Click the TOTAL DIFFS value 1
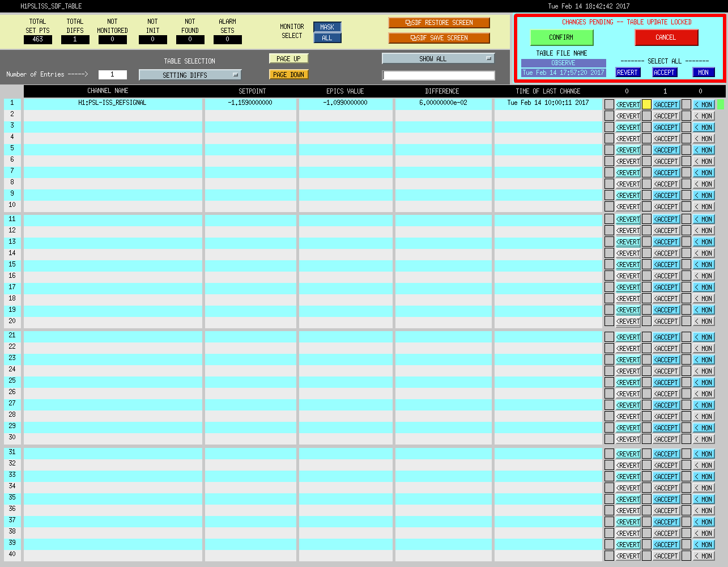 [75, 40]
